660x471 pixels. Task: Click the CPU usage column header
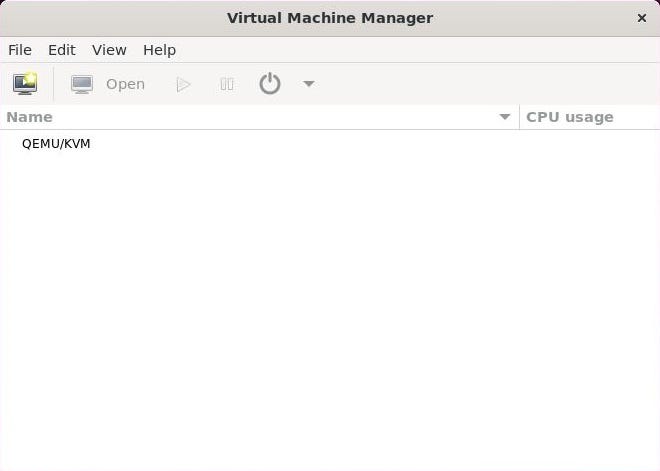(x=590, y=117)
